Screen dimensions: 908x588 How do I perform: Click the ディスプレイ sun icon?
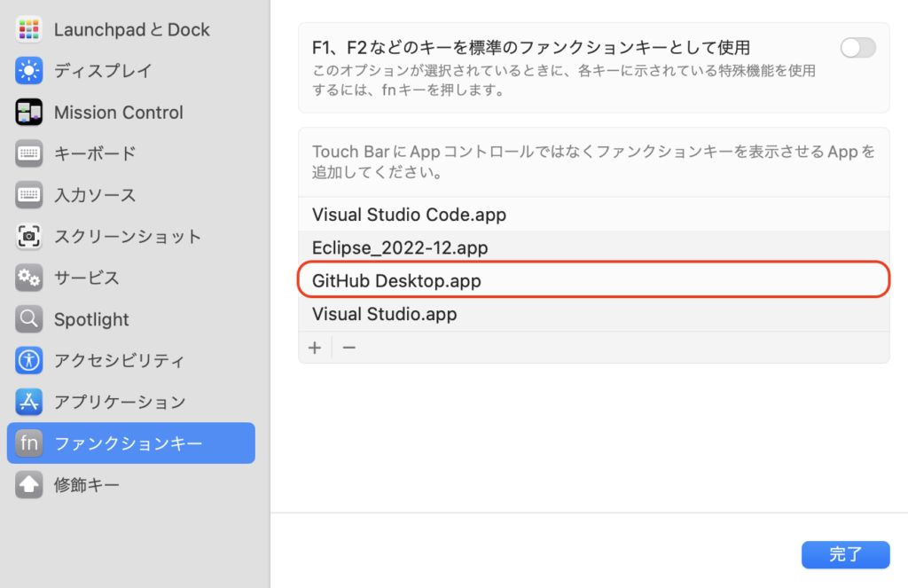[x=29, y=71]
